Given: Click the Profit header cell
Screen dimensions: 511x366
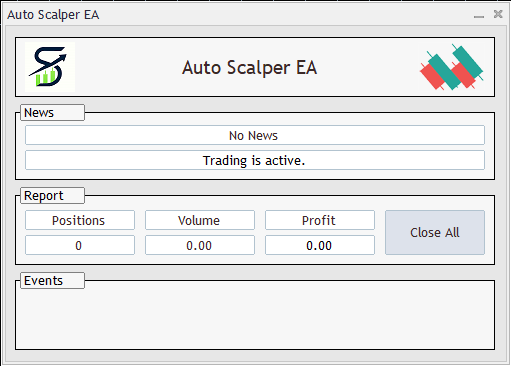Looking at the screenshot, I should point(320,220).
